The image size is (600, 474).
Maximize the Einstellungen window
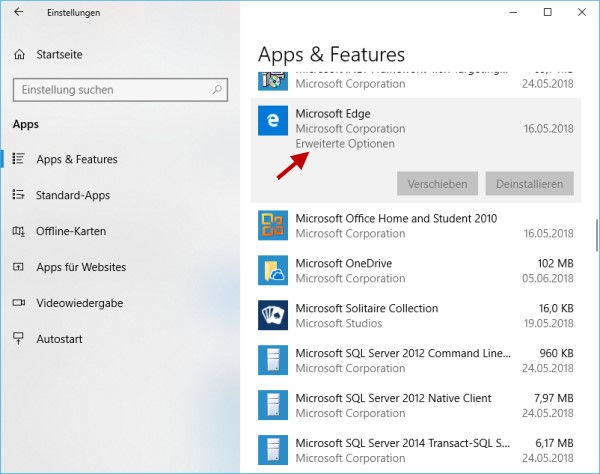[548, 12]
